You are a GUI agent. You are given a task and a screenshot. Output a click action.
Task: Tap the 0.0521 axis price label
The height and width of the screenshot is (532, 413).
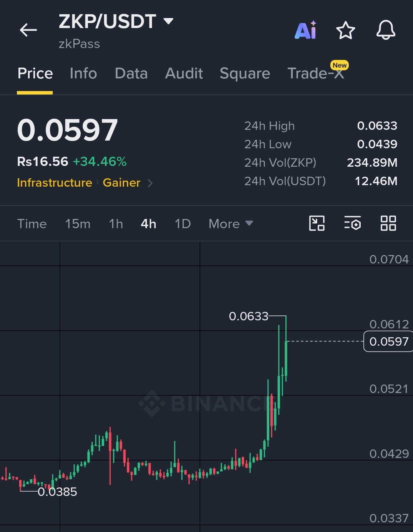[389, 389]
